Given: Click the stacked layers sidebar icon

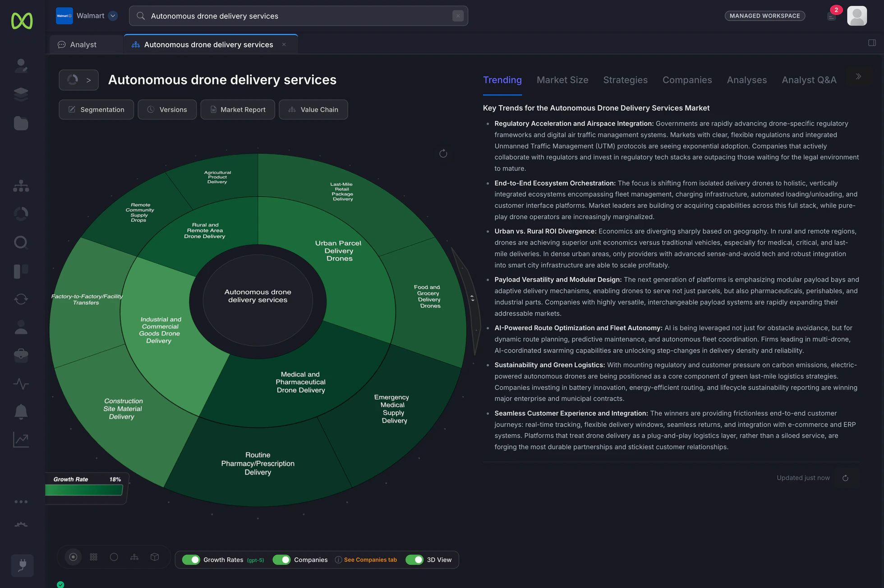Looking at the screenshot, I should [21, 94].
